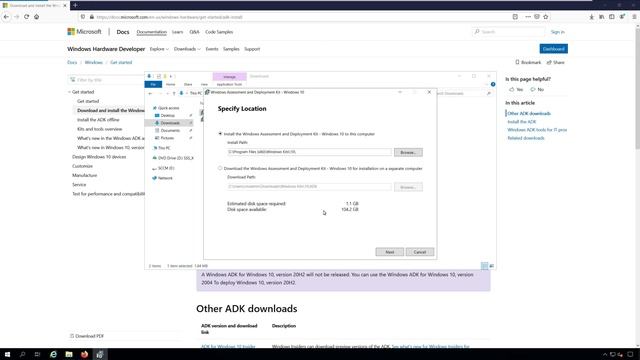Open Samples navigation link
This screenshot has width=640, height=360.
click(x=231, y=49)
